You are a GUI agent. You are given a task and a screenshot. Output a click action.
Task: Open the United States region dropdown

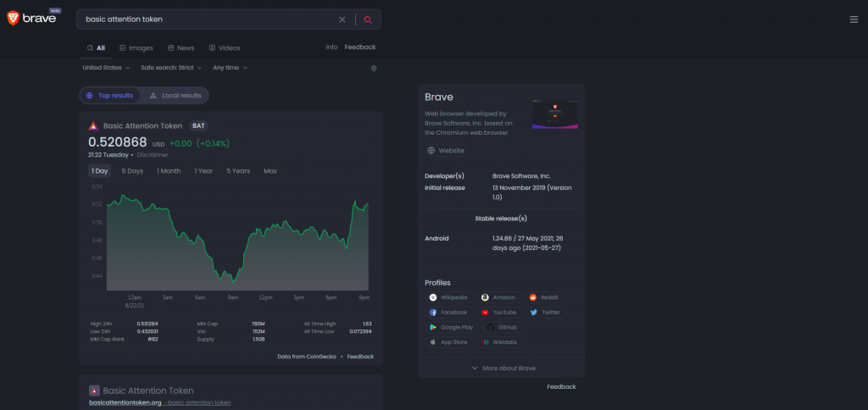(106, 68)
